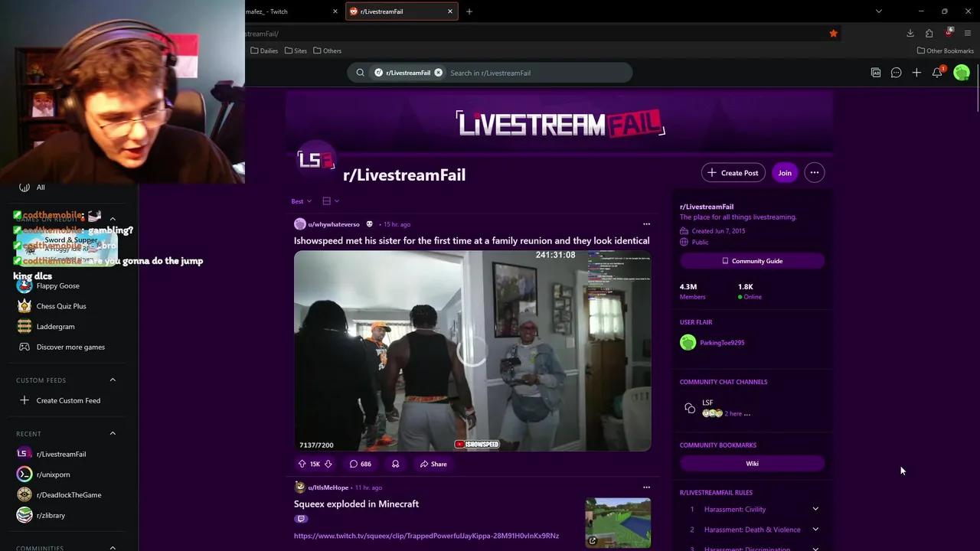Image resolution: width=980 pixels, height=551 pixels.
Task: Open user u/ItIsMeHope profile link
Action: click(x=329, y=487)
